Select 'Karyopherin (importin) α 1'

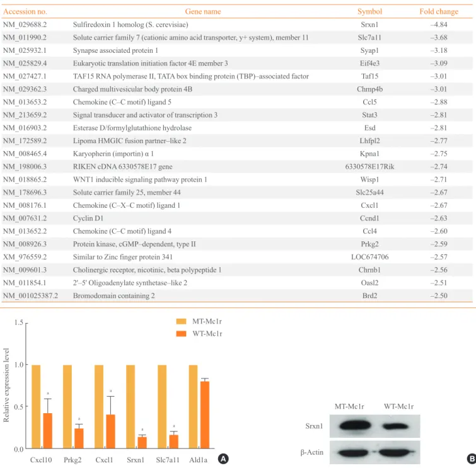click(113, 154)
